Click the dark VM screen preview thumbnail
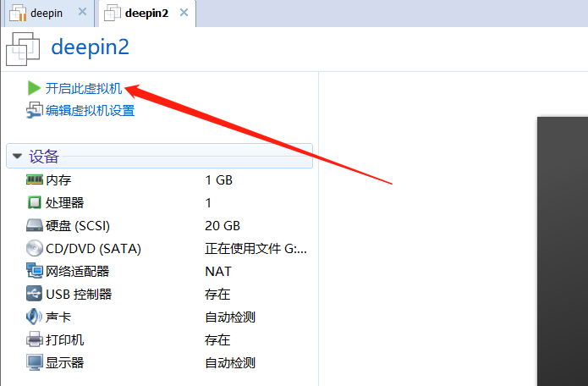 pyautogui.click(x=563, y=251)
